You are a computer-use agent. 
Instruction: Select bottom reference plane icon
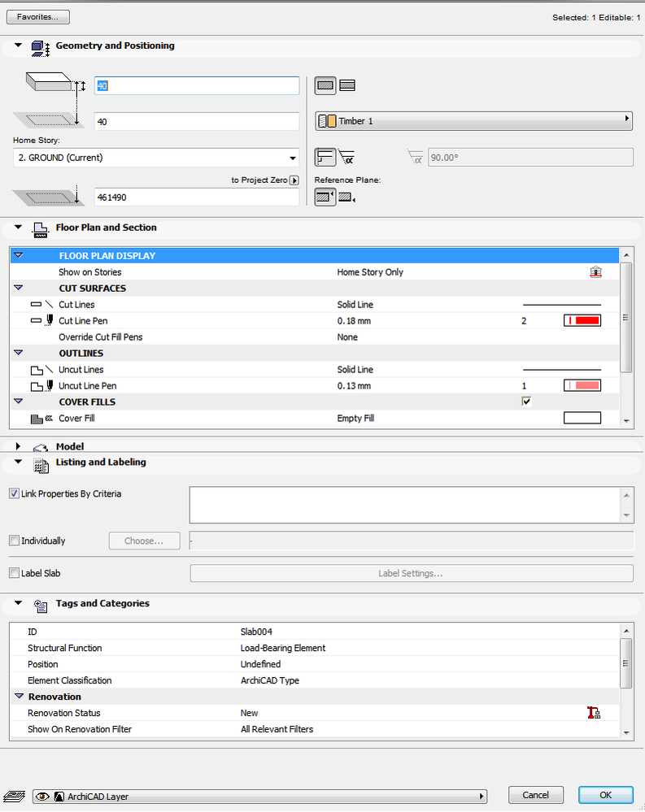pos(346,197)
